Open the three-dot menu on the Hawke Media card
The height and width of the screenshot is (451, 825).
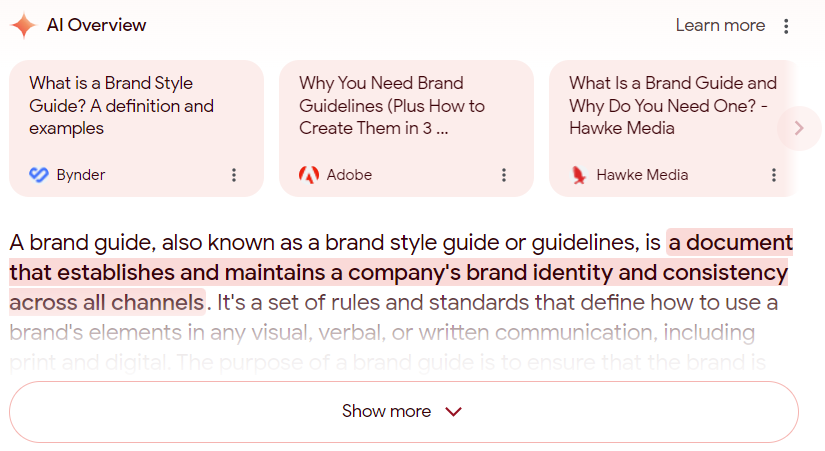pyautogui.click(x=774, y=175)
